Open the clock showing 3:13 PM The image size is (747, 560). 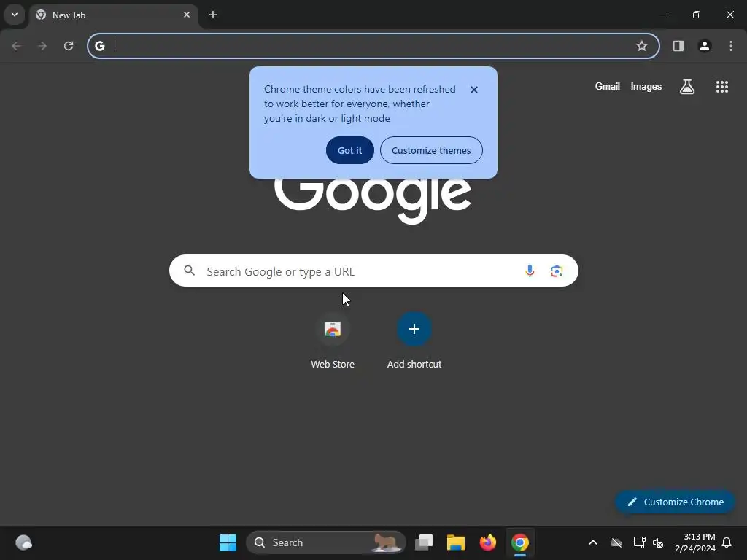(695, 542)
